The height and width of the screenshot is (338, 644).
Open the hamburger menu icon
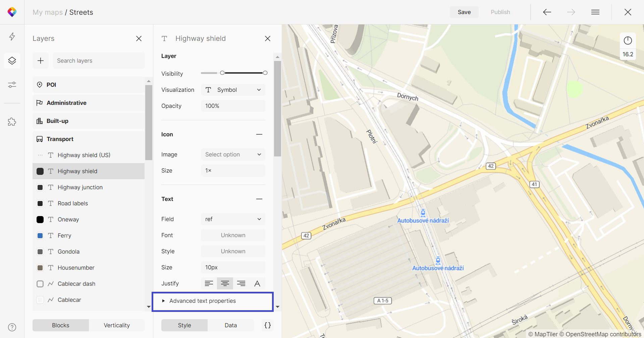pyautogui.click(x=595, y=12)
